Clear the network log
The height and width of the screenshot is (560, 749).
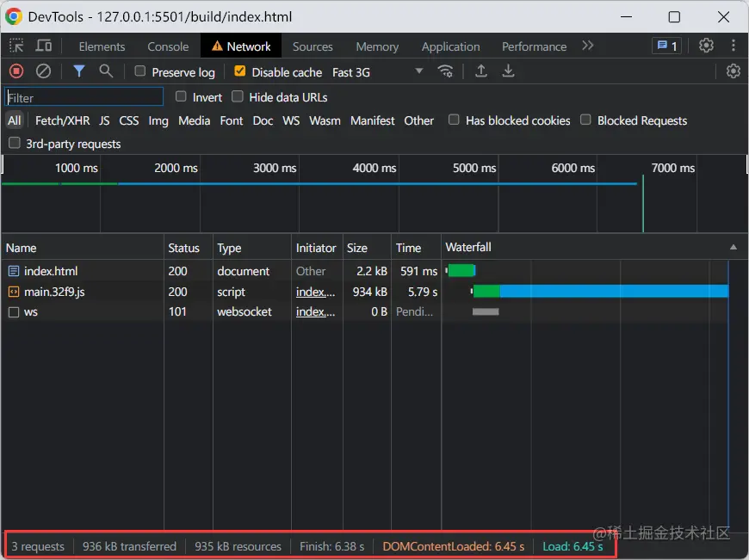click(x=43, y=71)
